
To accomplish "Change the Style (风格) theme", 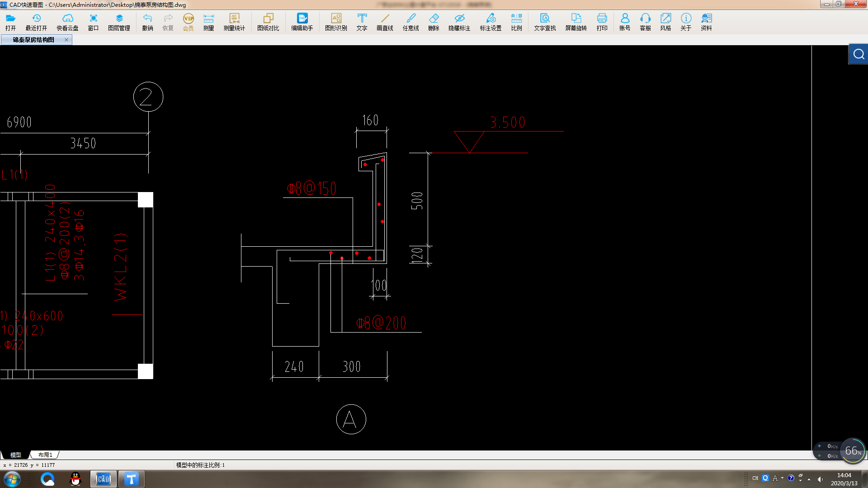I will pyautogui.click(x=665, y=22).
